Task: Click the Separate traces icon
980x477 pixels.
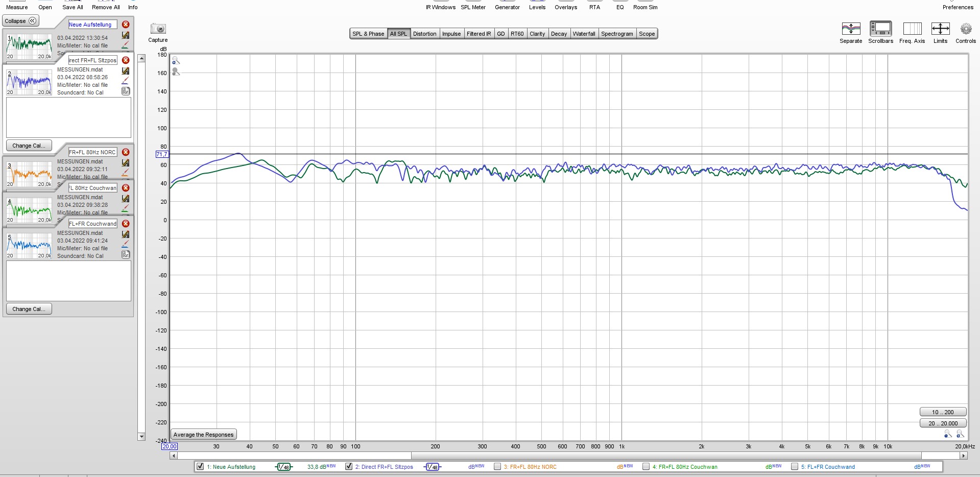Action: point(851,29)
